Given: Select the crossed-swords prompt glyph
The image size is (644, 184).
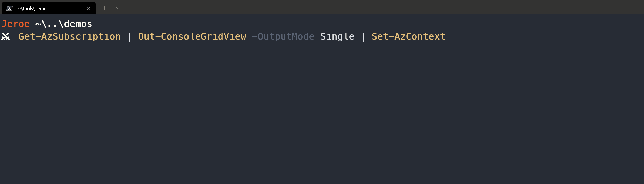Looking at the screenshot, I should (x=5, y=36).
